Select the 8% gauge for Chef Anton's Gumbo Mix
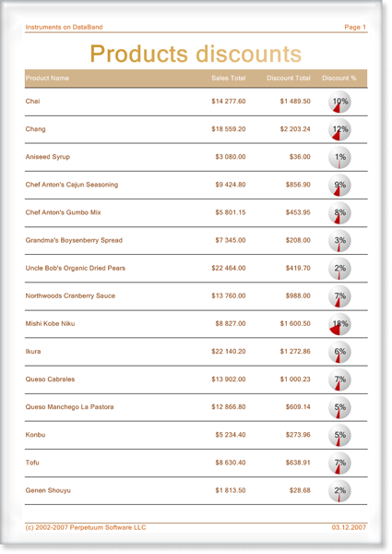Viewport: 392px width, 554px height. pos(339,212)
